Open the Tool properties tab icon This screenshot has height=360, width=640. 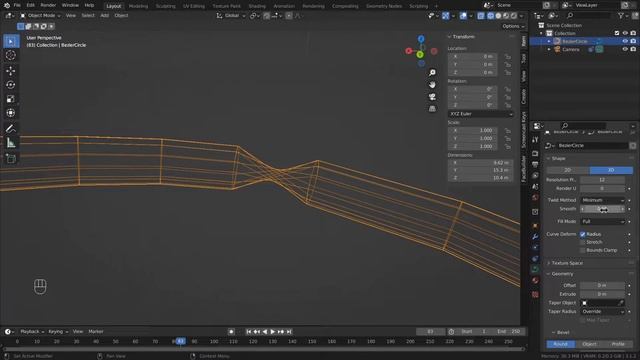point(535,140)
